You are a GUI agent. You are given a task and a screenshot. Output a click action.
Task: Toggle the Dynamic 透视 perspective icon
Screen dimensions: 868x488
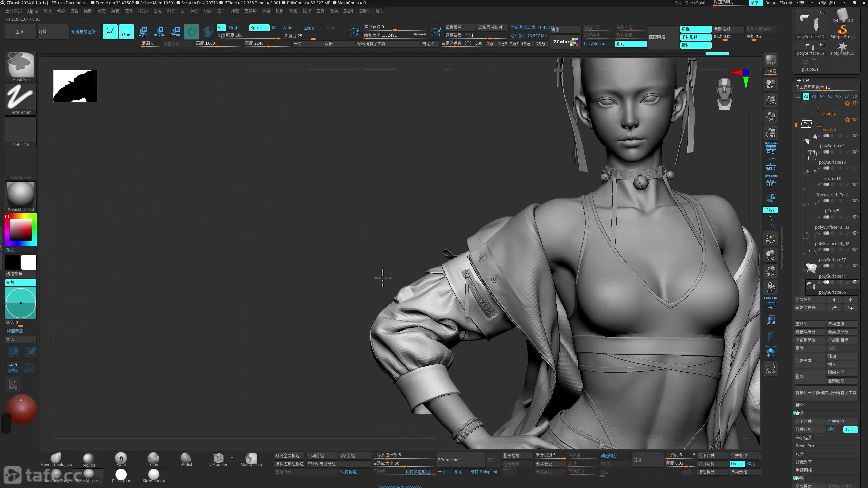coord(771,148)
